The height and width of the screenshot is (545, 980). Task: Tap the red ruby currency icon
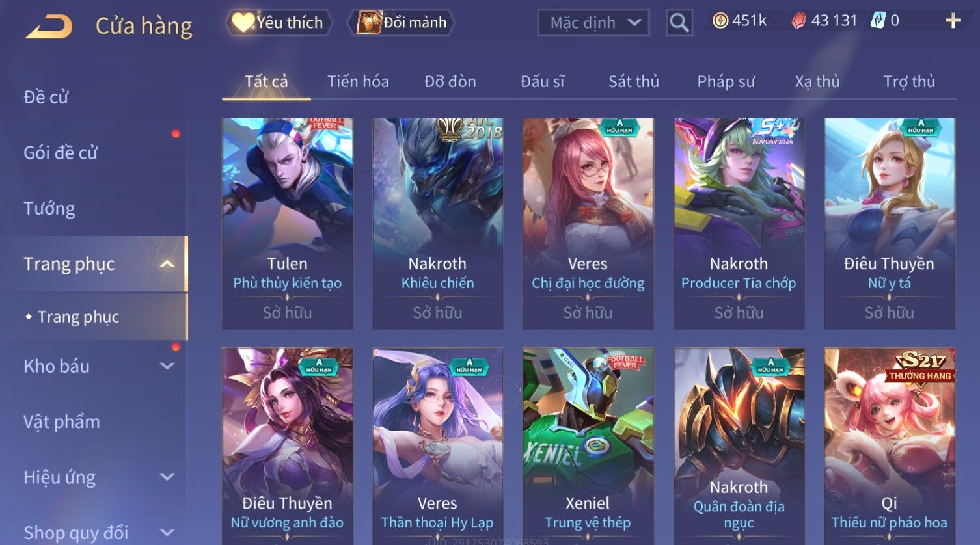pos(798,21)
